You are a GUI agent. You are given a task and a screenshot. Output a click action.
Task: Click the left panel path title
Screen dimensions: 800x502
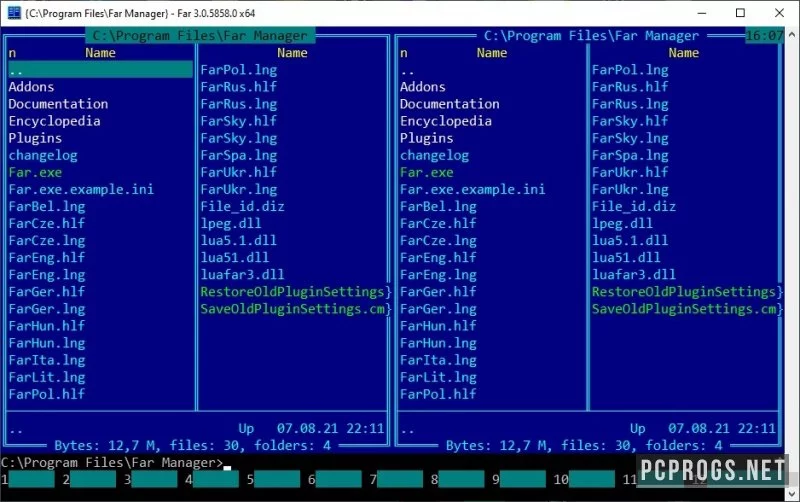click(200, 36)
